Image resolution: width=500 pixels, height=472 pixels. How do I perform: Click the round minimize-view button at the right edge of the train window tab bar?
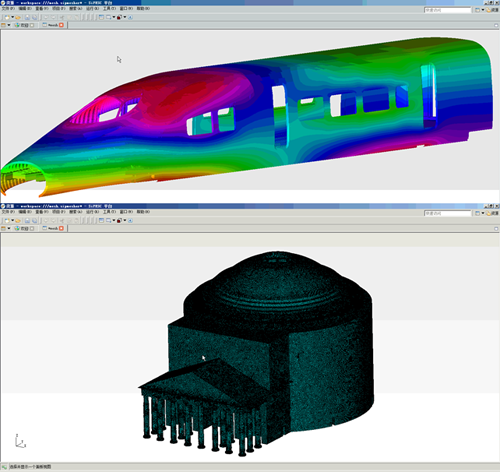[x=496, y=25]
